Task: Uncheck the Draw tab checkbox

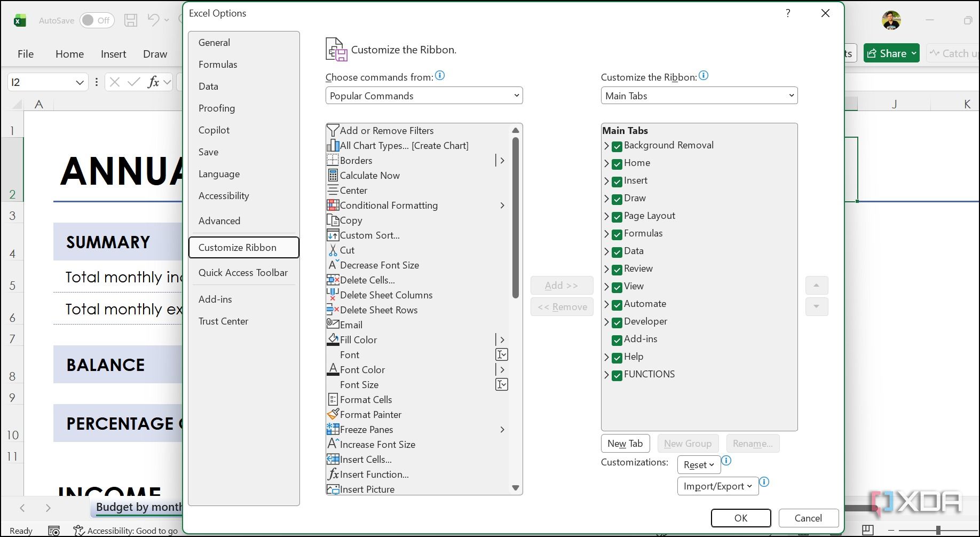Action: pos(617,199)
